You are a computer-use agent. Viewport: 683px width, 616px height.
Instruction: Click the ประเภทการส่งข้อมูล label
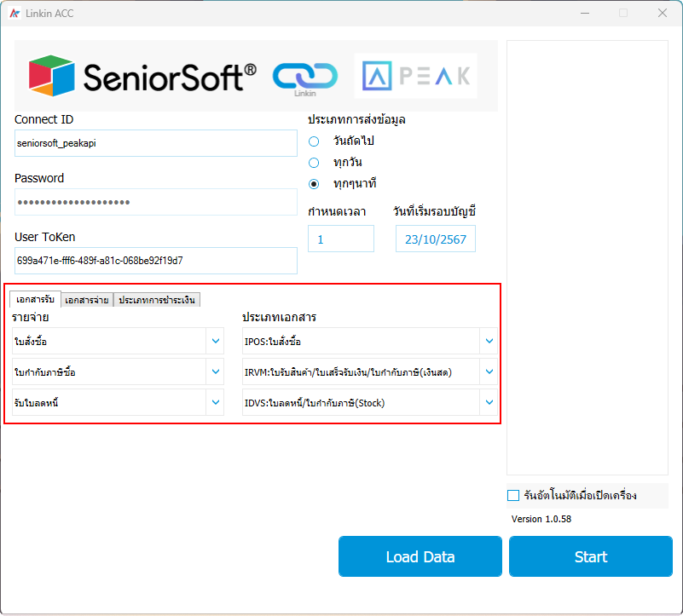356,119
